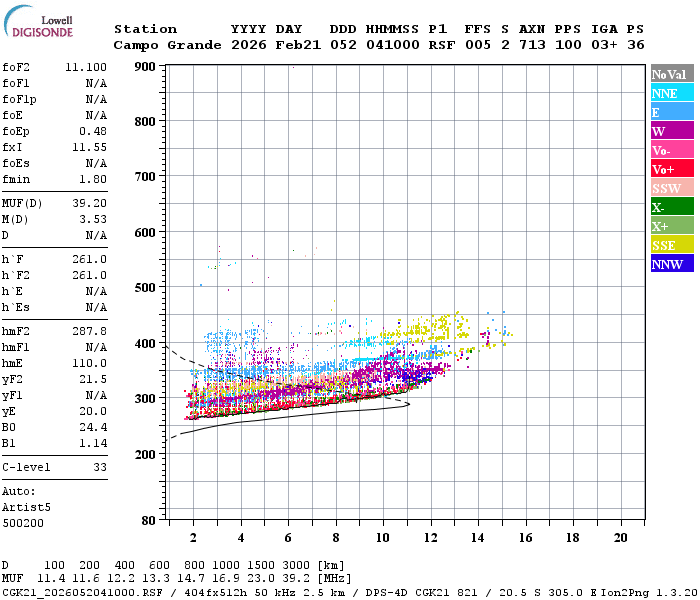Click the MUF(D) value 39.20
The width and height of the screenshot is (700, 600).
pyautogui.click(x=90, y=203)
